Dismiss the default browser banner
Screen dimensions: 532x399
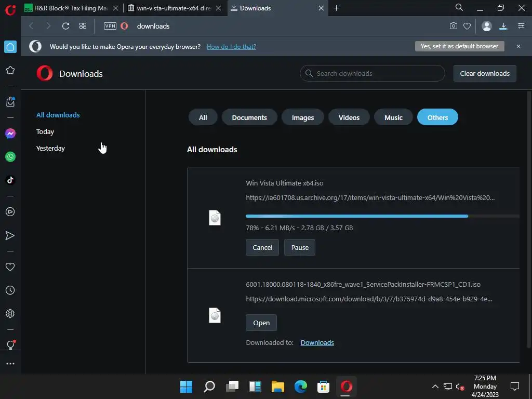pos(518,46)
